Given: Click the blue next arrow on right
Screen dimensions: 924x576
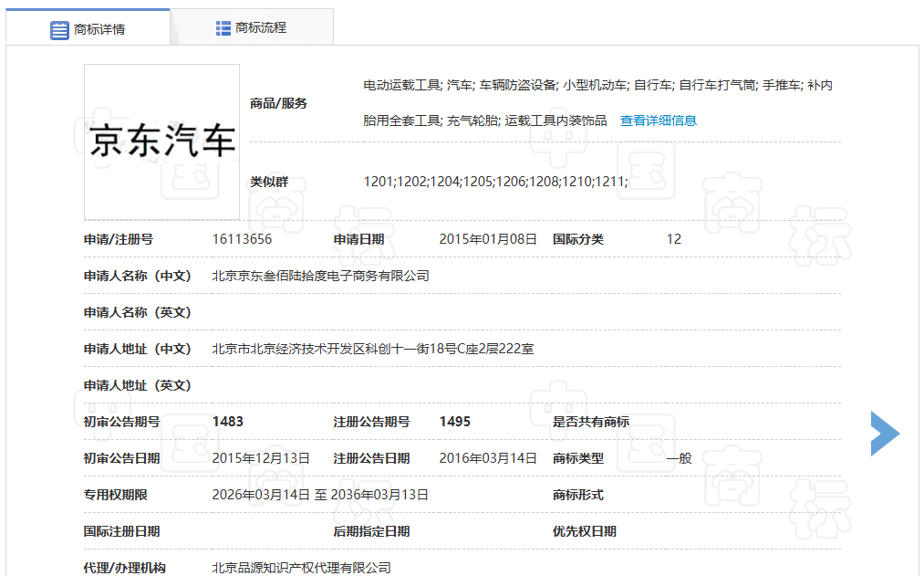Looking at the screenshot, I should (x=884, y=434).
